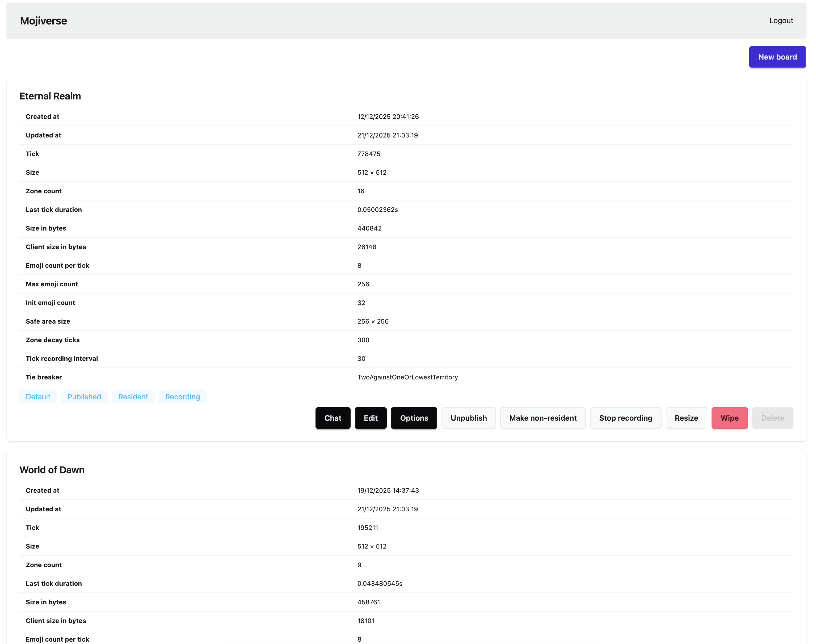The image size is (816, 644).
Task: Select the Resident tag badge
Action: pyautogui.click(x=133, y=397)
